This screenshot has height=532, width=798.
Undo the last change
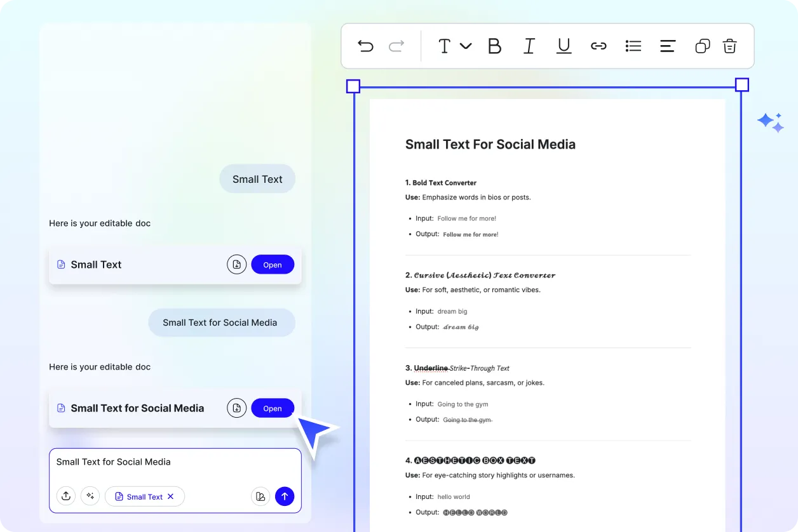click(x=365, y=46)
